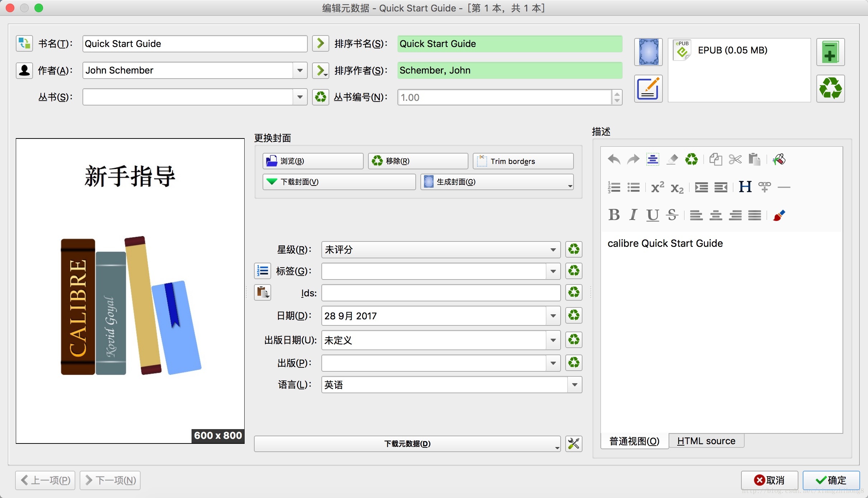
Task: Click 移除 remove cover button
Action: (418, 161)
